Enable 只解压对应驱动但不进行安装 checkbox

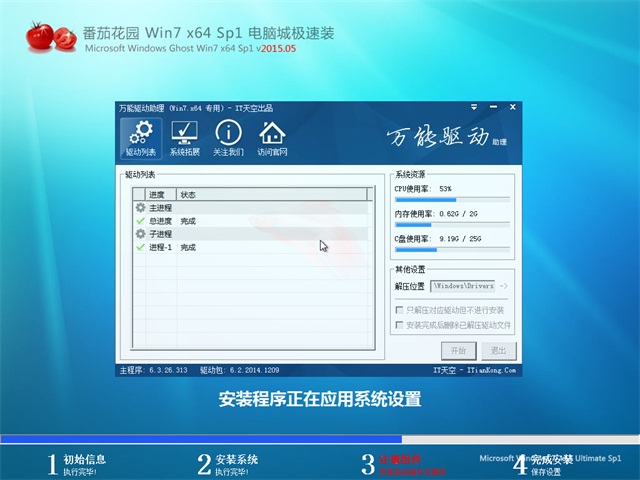[400, 310]
